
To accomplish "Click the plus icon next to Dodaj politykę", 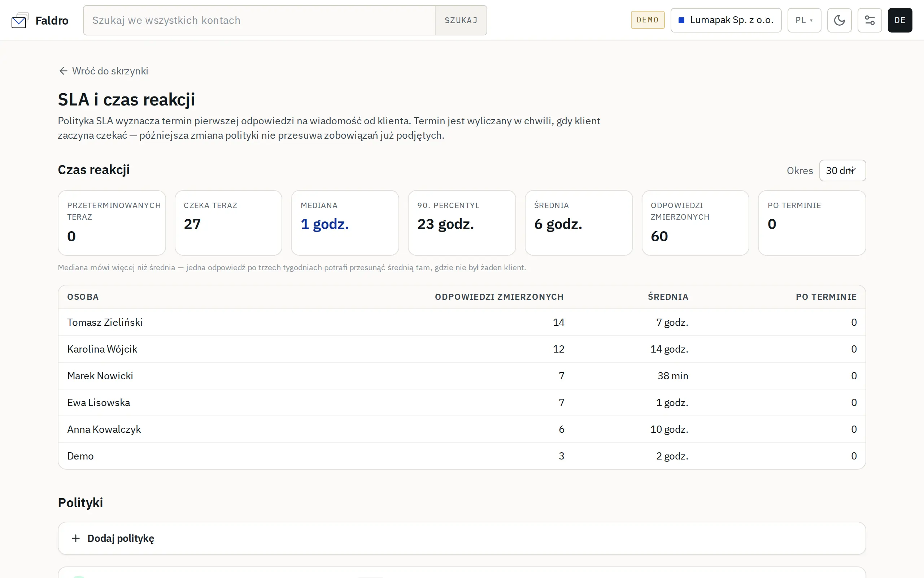I will 75,538.
